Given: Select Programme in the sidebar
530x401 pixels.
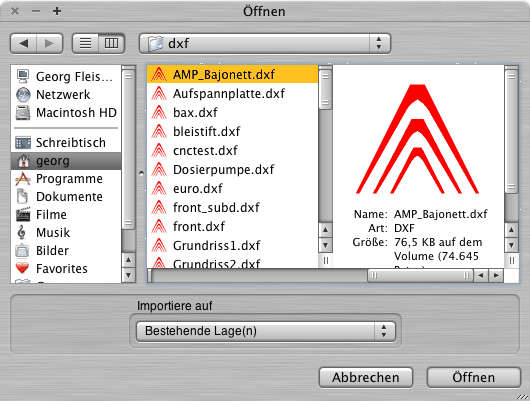Looking at the screenshot, I should pos(66,179).
